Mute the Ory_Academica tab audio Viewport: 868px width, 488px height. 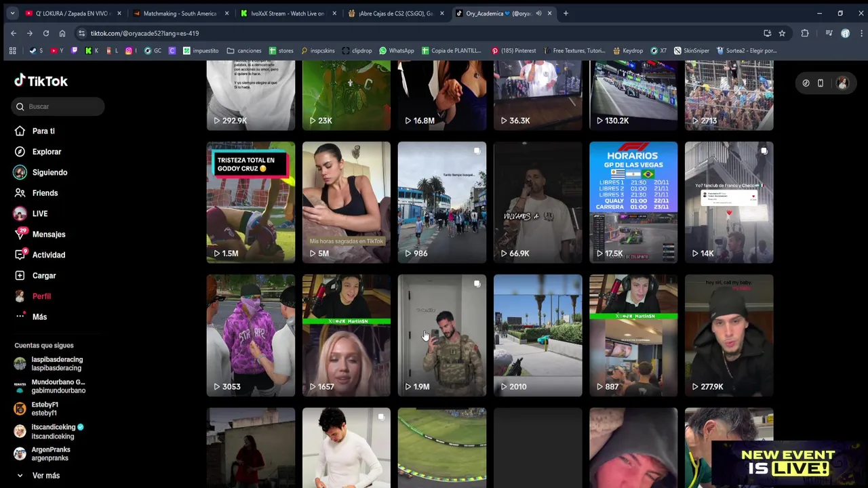(x=538, y=13)
